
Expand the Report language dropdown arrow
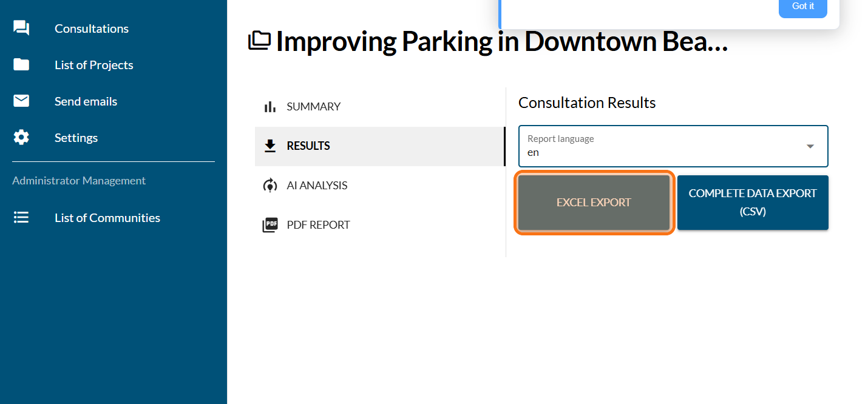[810, 146]
